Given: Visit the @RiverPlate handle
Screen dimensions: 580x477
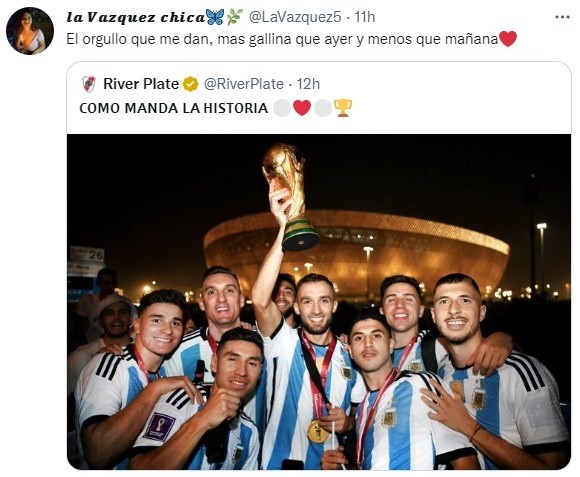Looking at the screenshot, I should [244, 84].
